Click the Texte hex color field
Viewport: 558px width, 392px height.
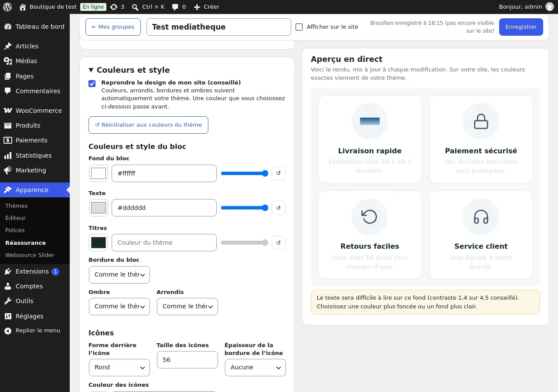(x=164, y=208)
